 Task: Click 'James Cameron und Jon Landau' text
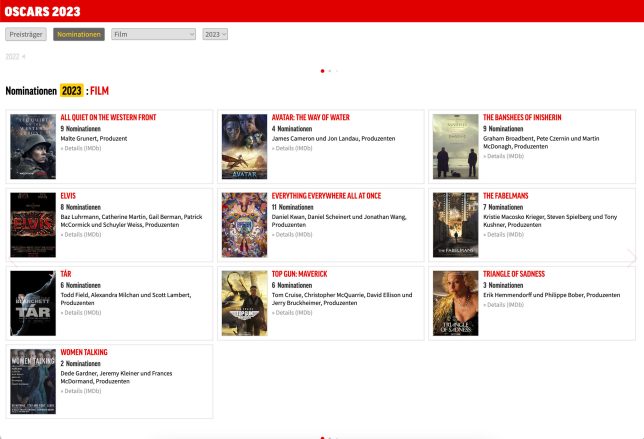click(317, 138)
